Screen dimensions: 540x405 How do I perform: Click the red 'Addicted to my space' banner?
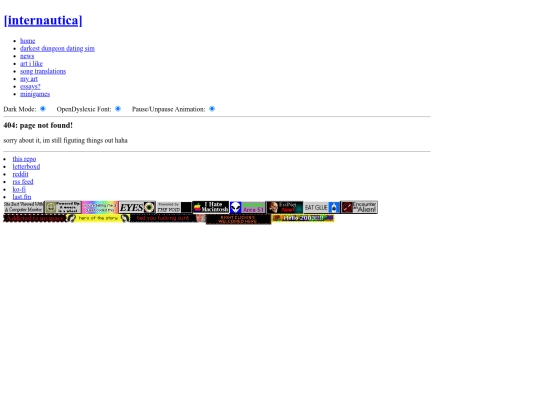[x=34, y=218]
